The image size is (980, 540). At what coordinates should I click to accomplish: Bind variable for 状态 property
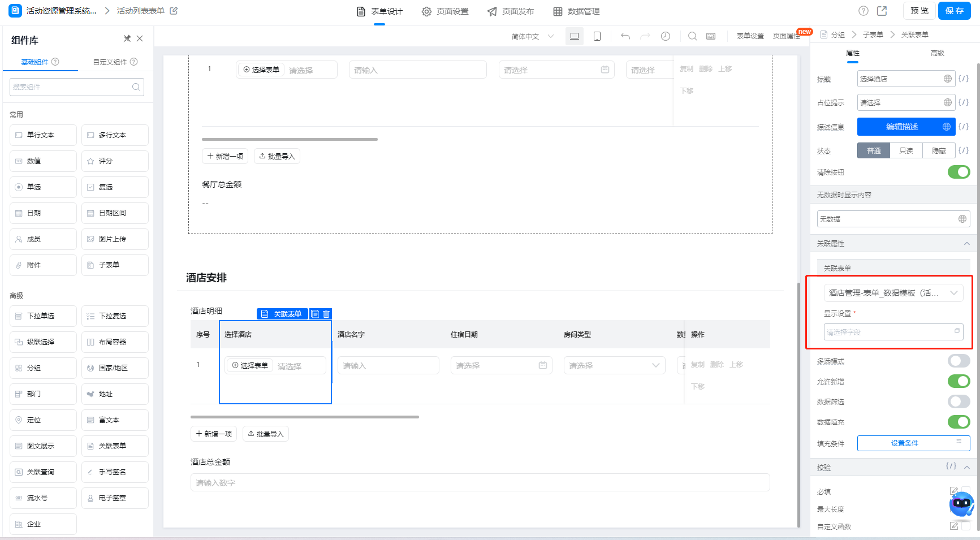pyautogui.click(x=964, y=150)
